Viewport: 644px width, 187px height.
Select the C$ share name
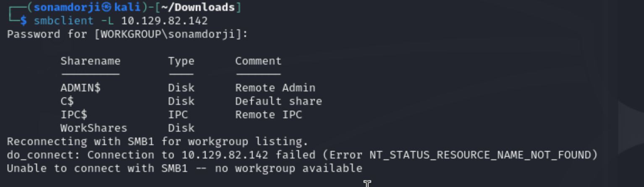[67, 101]
